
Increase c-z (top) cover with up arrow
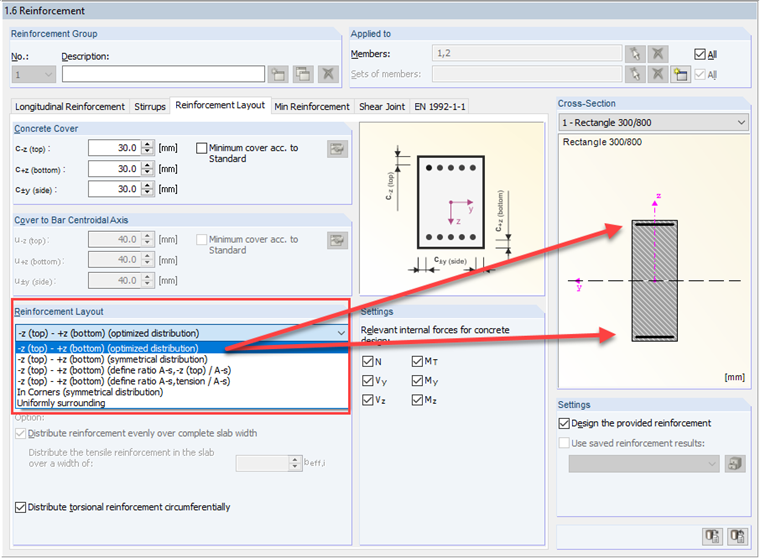click(148, 144)
